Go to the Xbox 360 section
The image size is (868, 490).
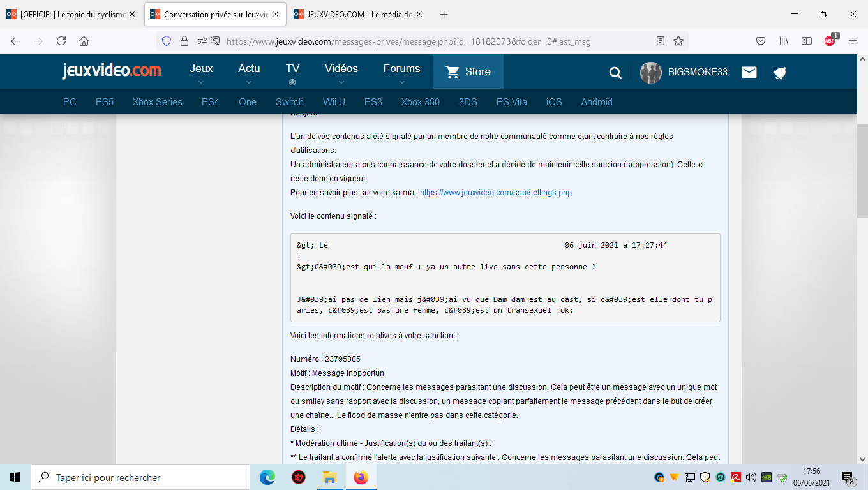tap(421, 102)
